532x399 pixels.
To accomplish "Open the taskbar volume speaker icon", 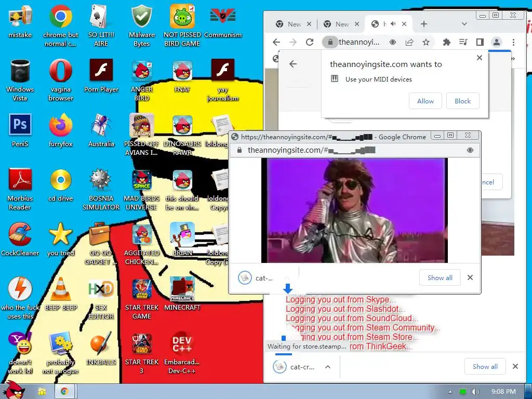I will 475,392.
